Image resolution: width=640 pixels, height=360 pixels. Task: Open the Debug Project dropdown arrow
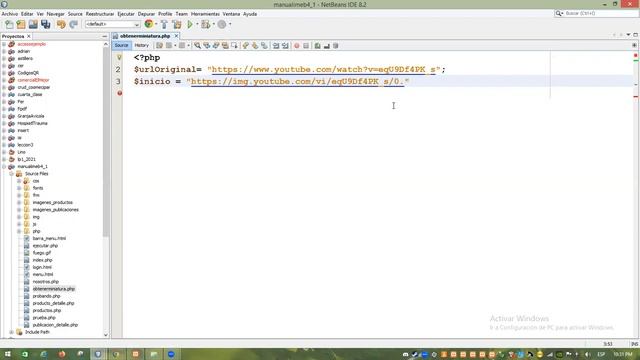(x=213, y=24)
